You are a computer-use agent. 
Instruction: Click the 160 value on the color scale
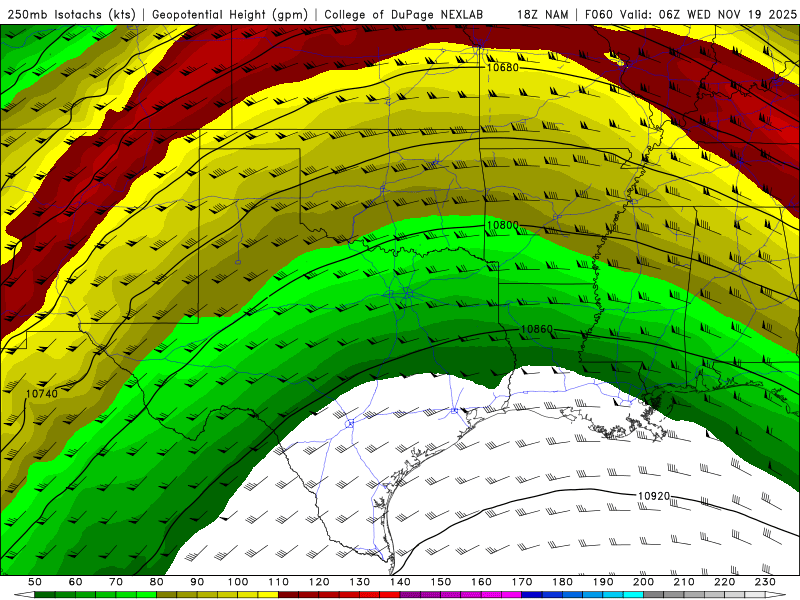coord(481,582)
